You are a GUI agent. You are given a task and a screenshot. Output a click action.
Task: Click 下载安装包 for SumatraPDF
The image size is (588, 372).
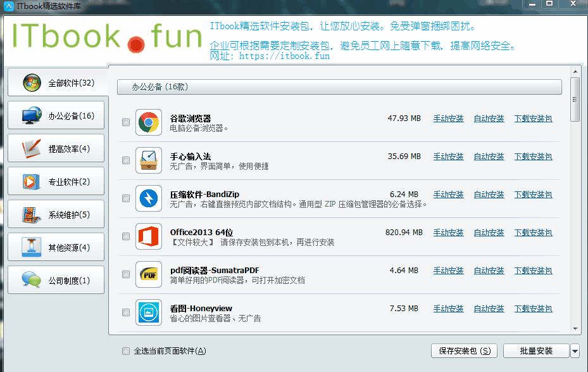pos(533,271)
